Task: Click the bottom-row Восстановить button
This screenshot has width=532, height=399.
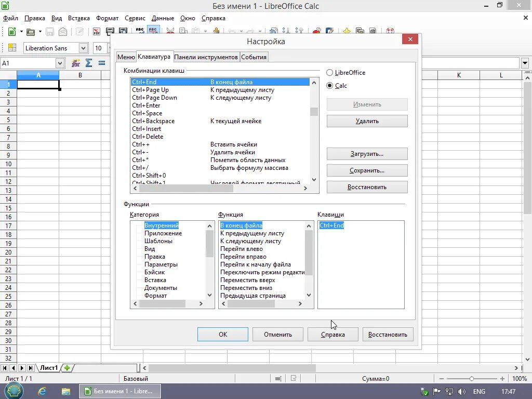Action: [388, 335]
